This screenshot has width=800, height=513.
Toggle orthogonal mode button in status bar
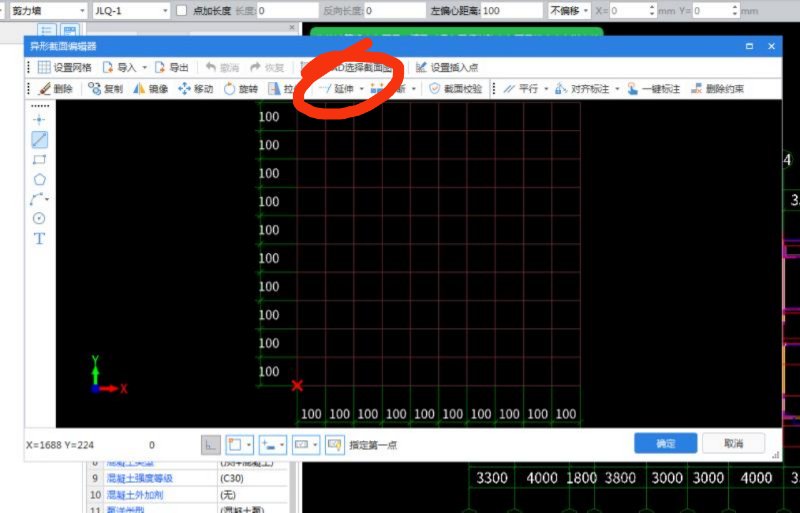click(x=211, y=445)
